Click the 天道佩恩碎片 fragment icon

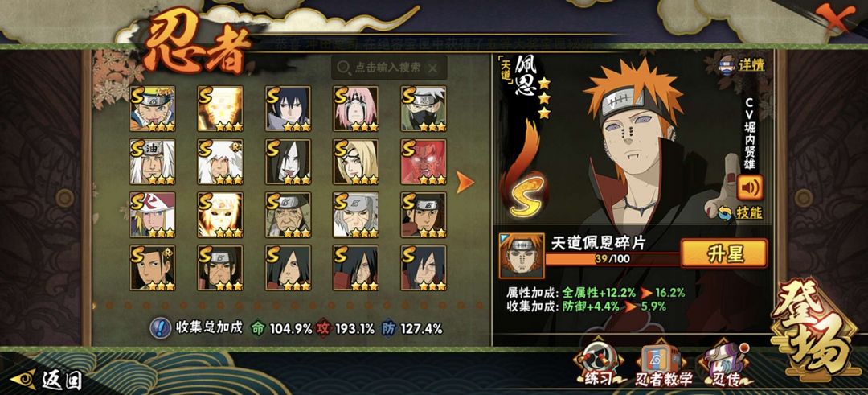522,255
